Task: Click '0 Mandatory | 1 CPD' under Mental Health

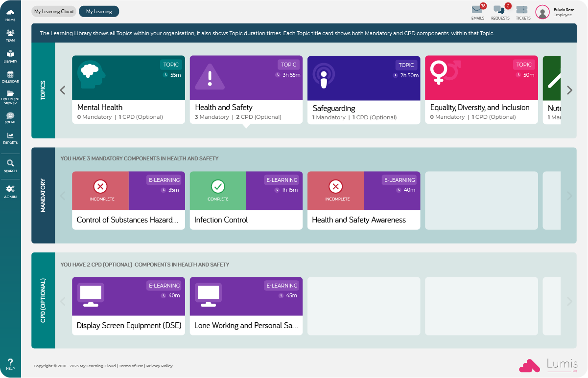Action: pos(120,117)
